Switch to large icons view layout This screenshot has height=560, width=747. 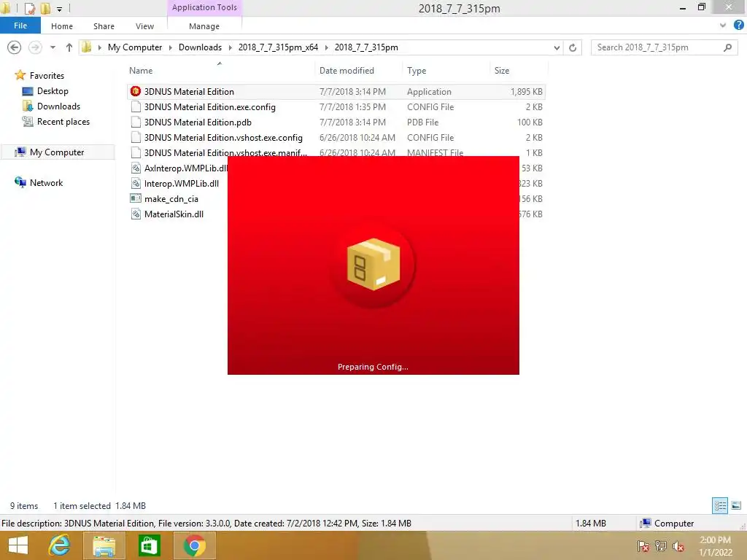coord(736,505)
